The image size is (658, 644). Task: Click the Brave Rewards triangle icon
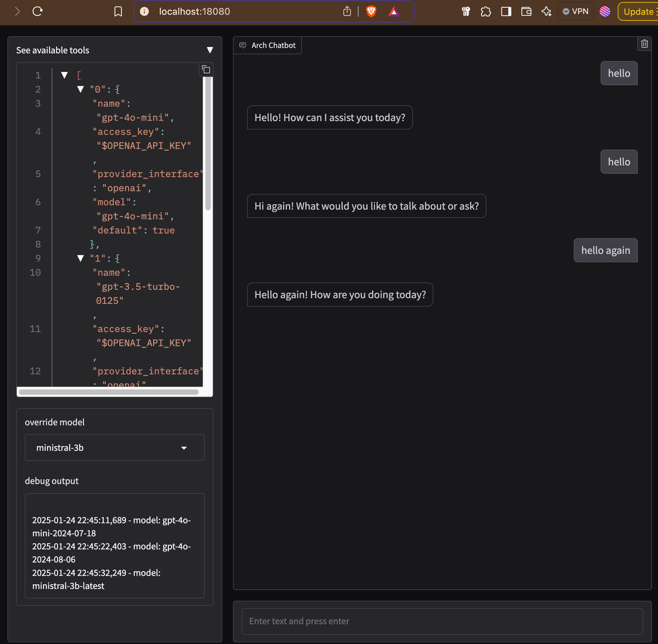[x=394, y=11]
